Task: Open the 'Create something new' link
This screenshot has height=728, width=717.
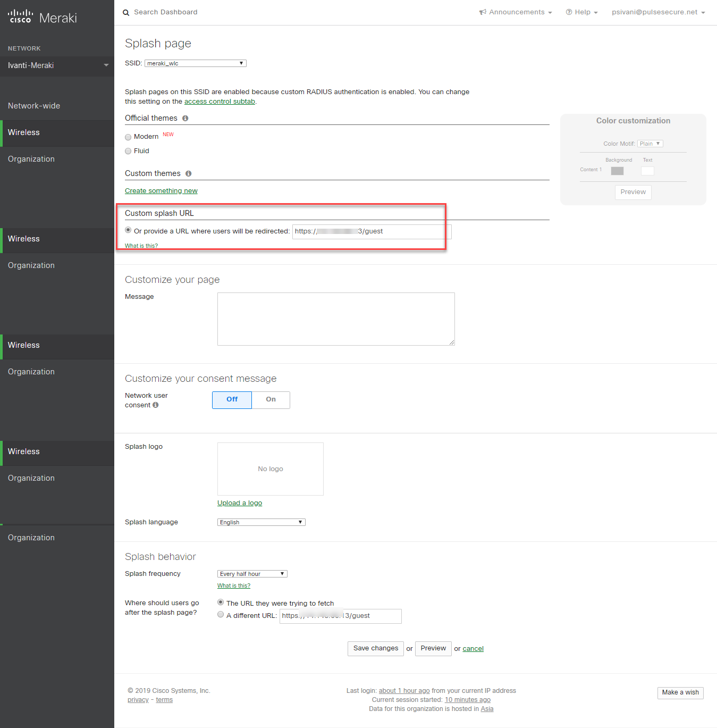Action: (x=161, y=190)
